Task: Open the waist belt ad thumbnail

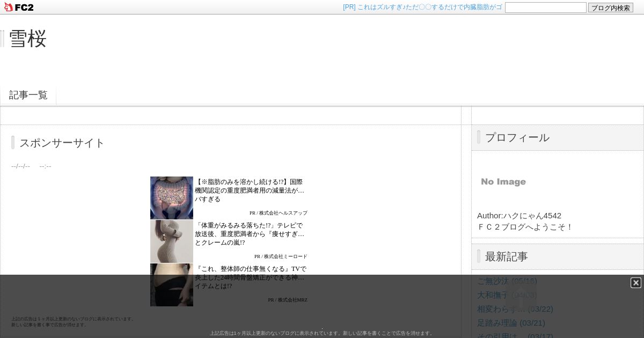Action: coord(172,285)
